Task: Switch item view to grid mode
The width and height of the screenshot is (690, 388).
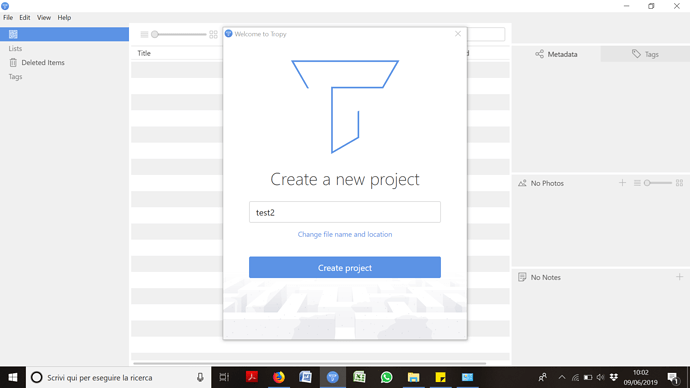Action: pyautogui.click(x=213, y=34)
